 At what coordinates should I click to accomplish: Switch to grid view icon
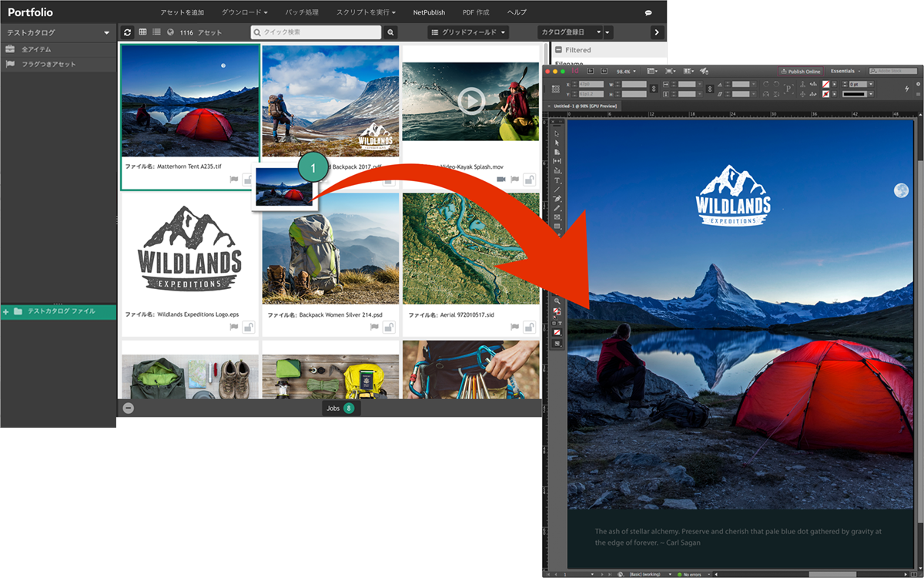tap(142, 32)
